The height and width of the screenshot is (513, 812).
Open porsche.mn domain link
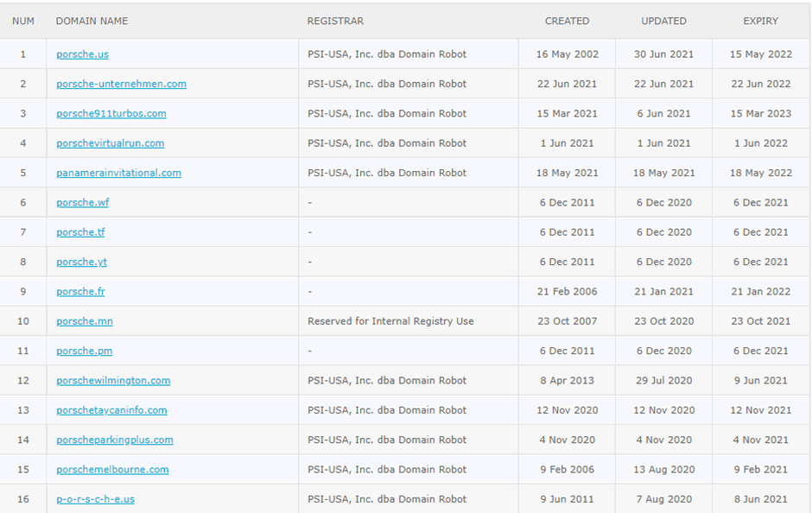point(85,321)
